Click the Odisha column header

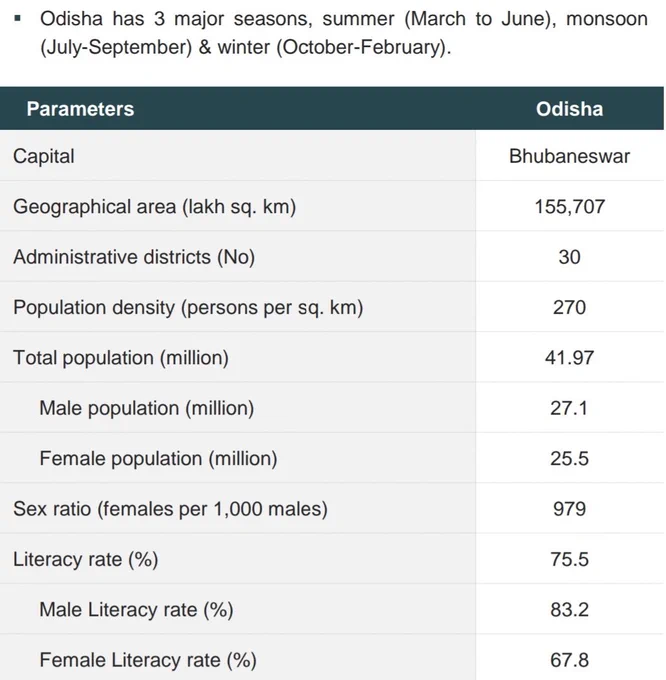point(569,109)
